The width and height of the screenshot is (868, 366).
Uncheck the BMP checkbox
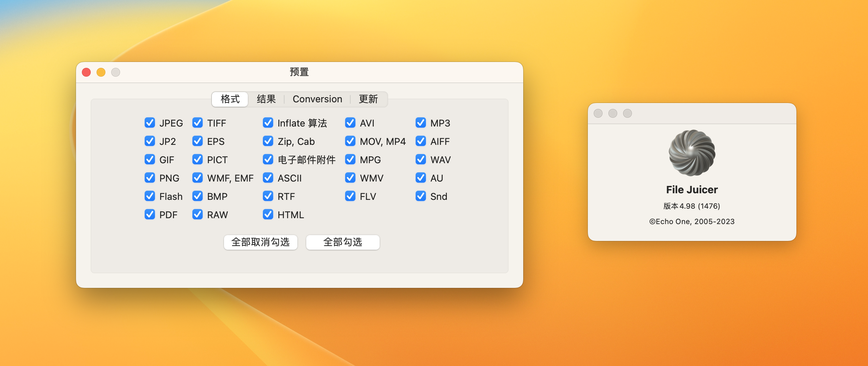[198, 196]
